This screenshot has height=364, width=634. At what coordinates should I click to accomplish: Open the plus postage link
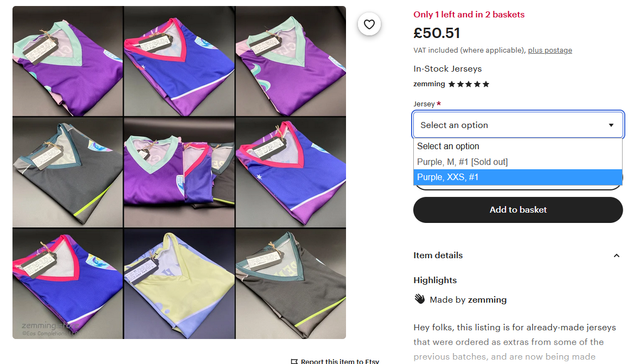[x=550, y=50]
